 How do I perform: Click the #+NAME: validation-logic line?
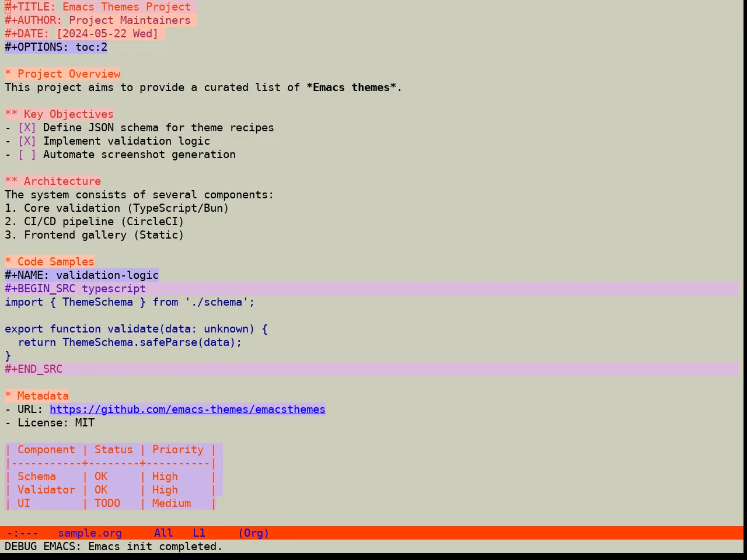pyautogui.click(x=82, y=275)
